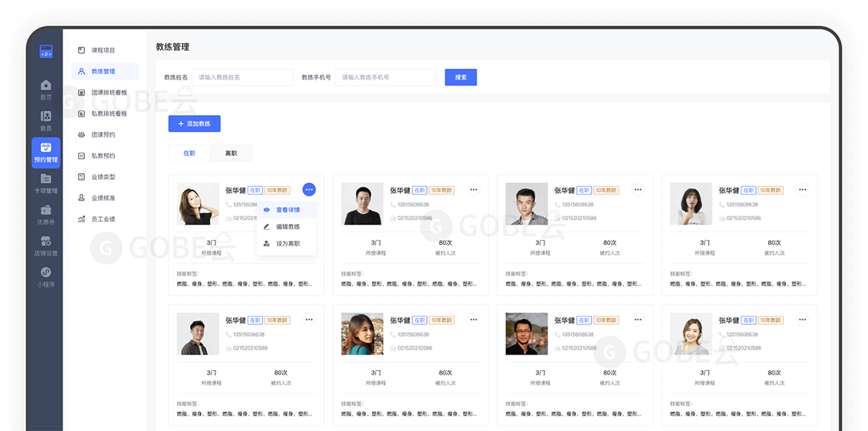Open more options on card with laughing man, bottom left
The width and height of the screenshot is (868, 431).
309,319
